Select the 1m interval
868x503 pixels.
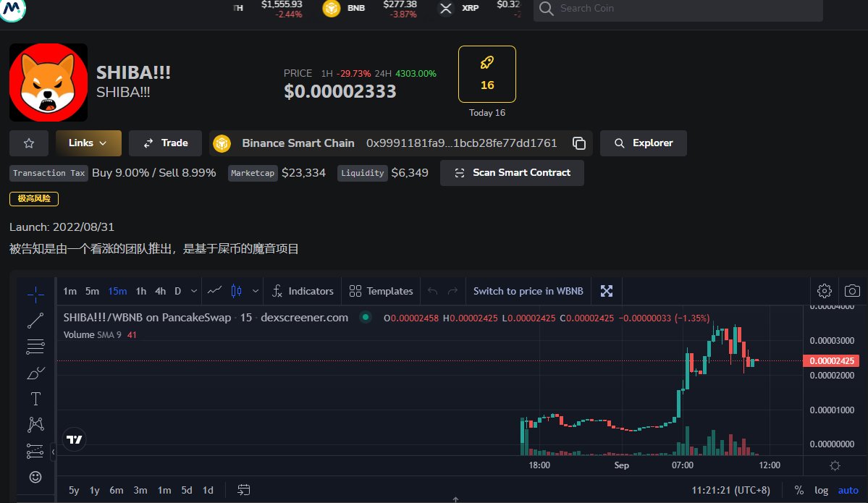coord(69,291)
